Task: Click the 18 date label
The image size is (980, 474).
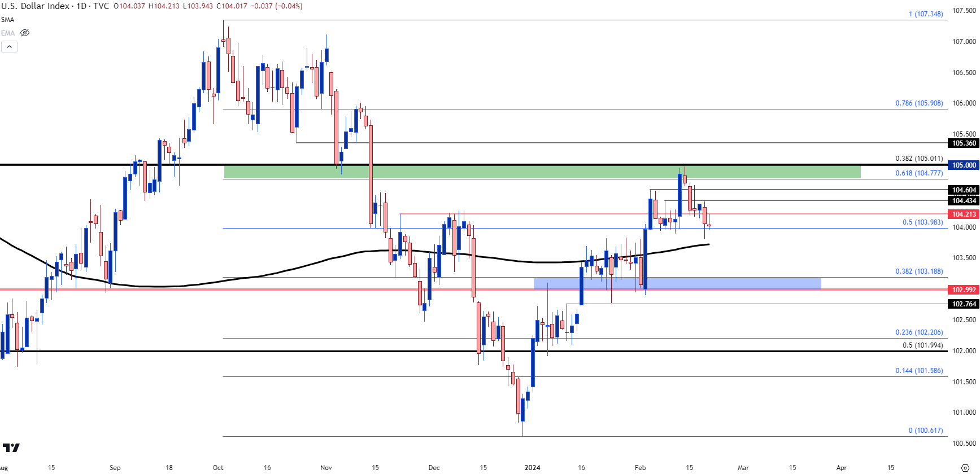Action: click(x=169, y=468)
